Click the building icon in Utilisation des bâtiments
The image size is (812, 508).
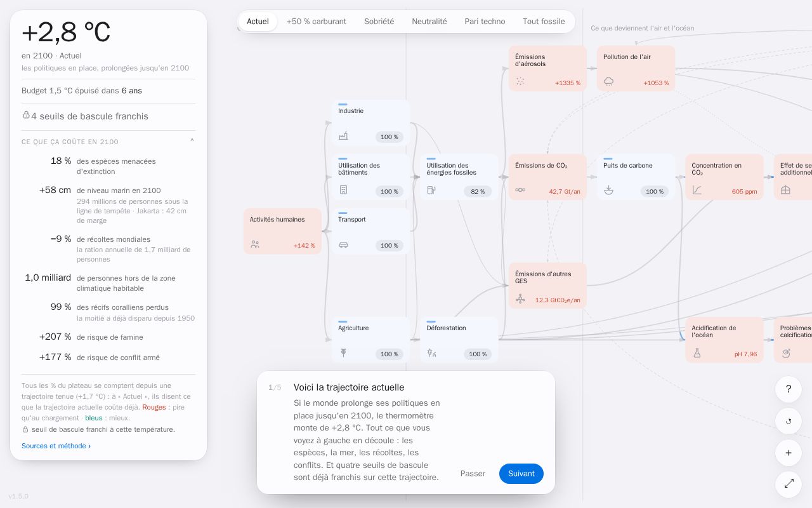(x=343, y=190)
